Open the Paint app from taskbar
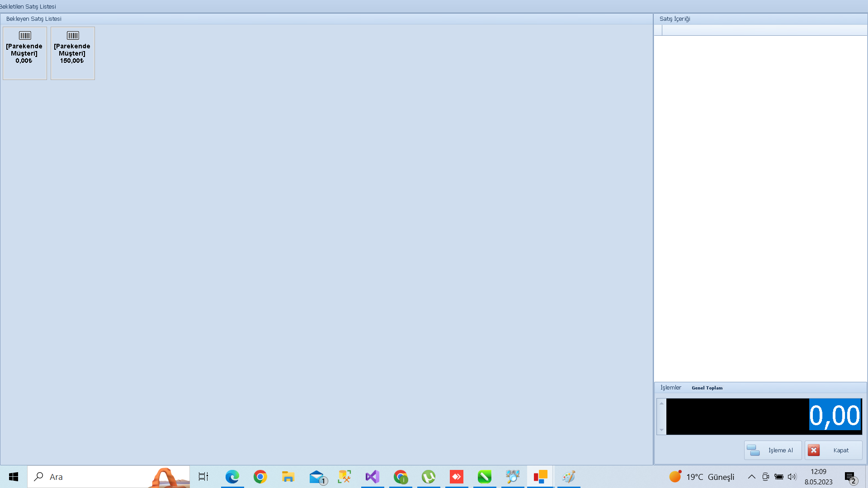Image resolution: width=868 pixels, height=488 pixels. [x=569, y=477]
